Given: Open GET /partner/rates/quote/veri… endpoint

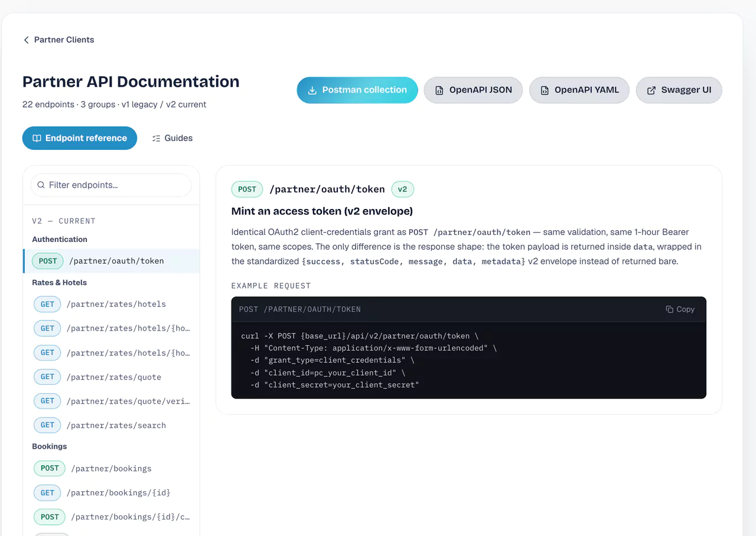Looking at the screenshot, I should [x=112, y=401].
